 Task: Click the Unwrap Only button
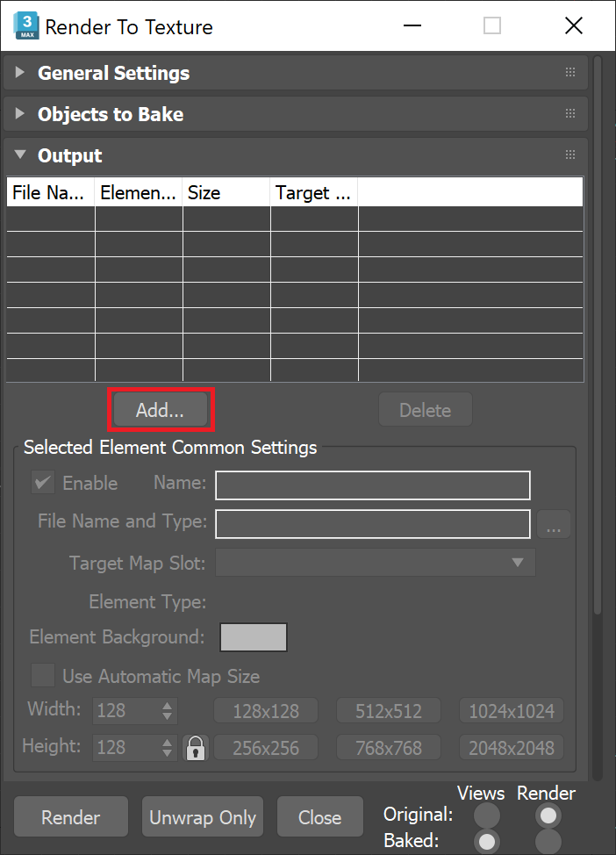[x=202, y=816]
